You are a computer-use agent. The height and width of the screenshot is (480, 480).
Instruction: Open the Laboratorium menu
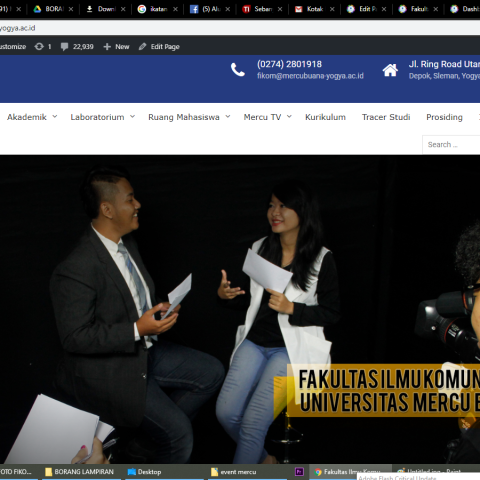(97, 117)
